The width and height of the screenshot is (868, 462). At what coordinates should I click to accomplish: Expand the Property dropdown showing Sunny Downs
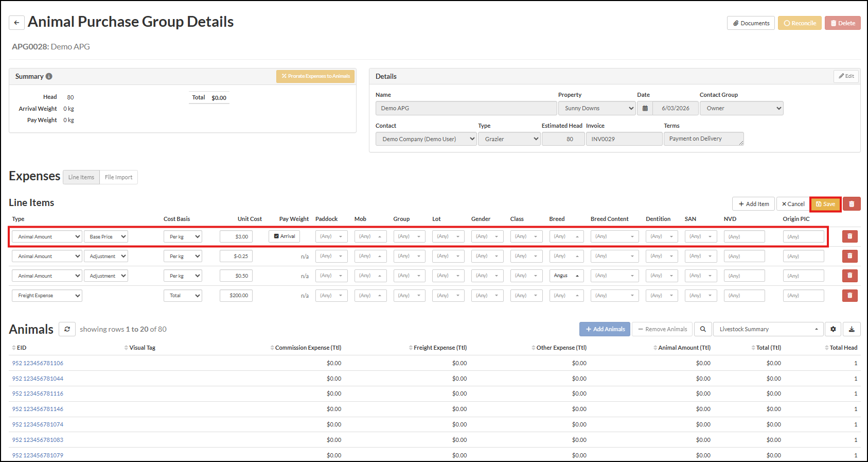(x=597, y=108)
